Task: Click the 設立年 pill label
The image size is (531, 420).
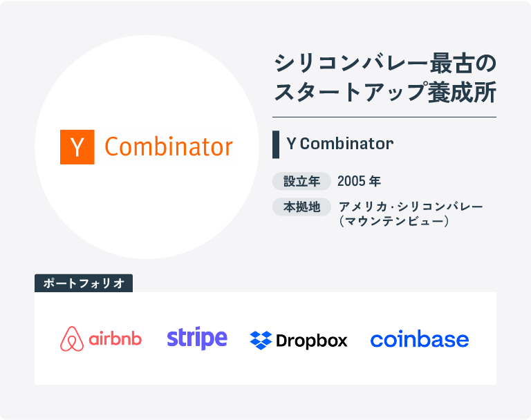Action: click(x=301, y=181)
